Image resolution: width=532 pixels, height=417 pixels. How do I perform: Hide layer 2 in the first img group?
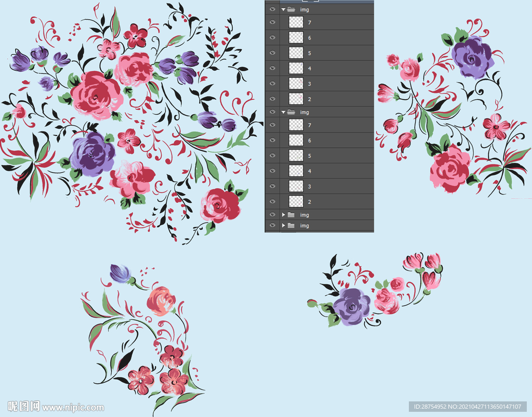point(272,99)
